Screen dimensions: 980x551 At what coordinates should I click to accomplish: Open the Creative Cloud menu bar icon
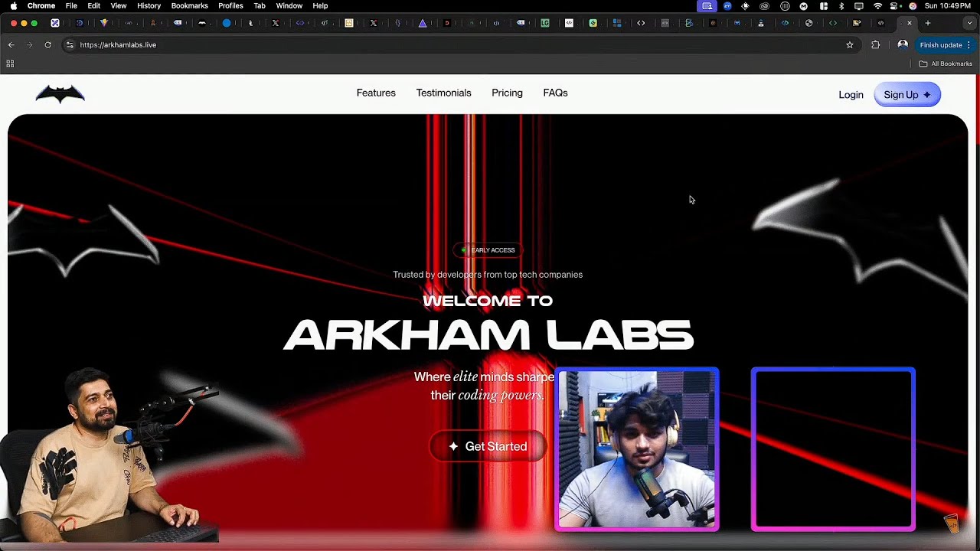(x=764, y=5)
